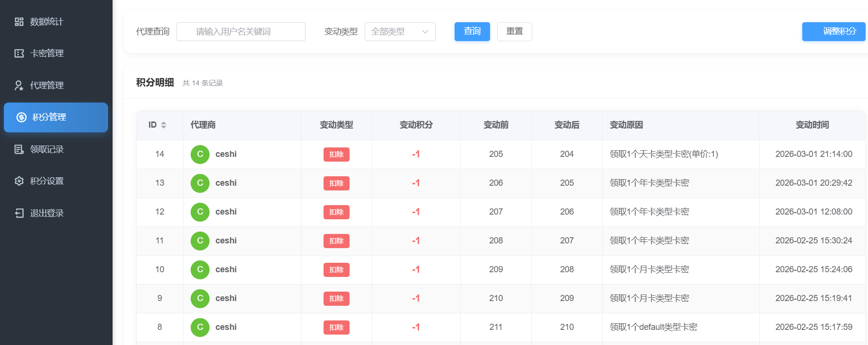Click the 变动时间 column header
Screen dimensions: 868x345
(812, 125)
